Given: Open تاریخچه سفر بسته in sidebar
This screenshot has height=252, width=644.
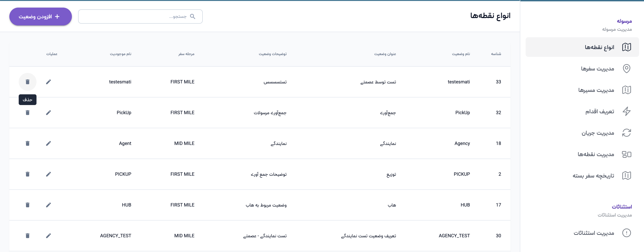Looking at the screenshot, I should pos(593,176).
